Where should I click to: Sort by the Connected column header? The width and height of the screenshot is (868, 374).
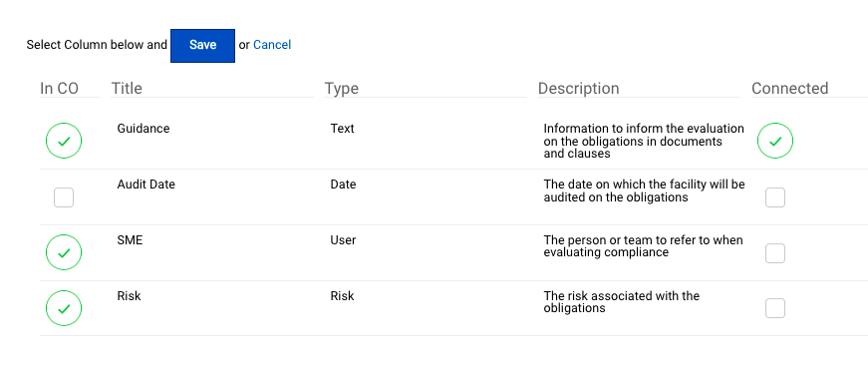click(790, 89)
